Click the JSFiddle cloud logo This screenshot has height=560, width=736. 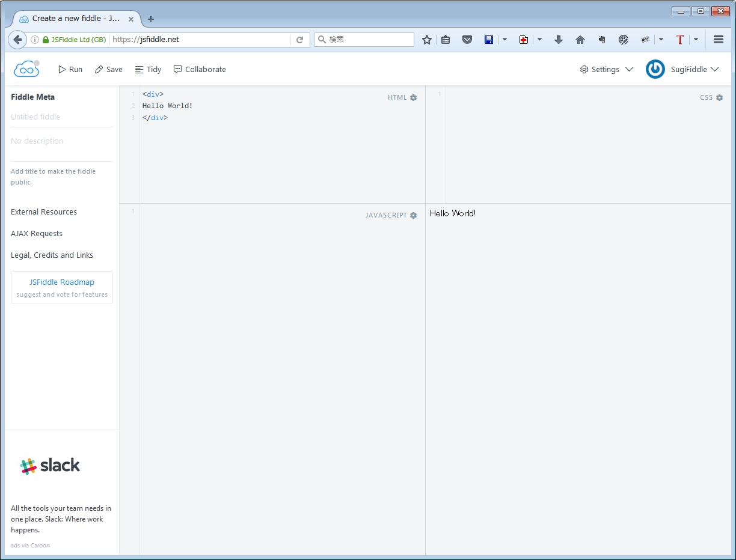26,69
